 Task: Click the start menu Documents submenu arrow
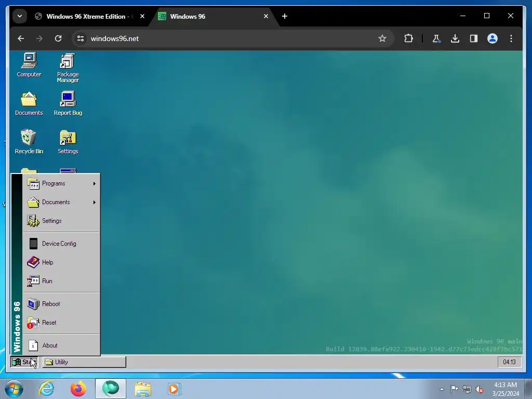(95, 202)
